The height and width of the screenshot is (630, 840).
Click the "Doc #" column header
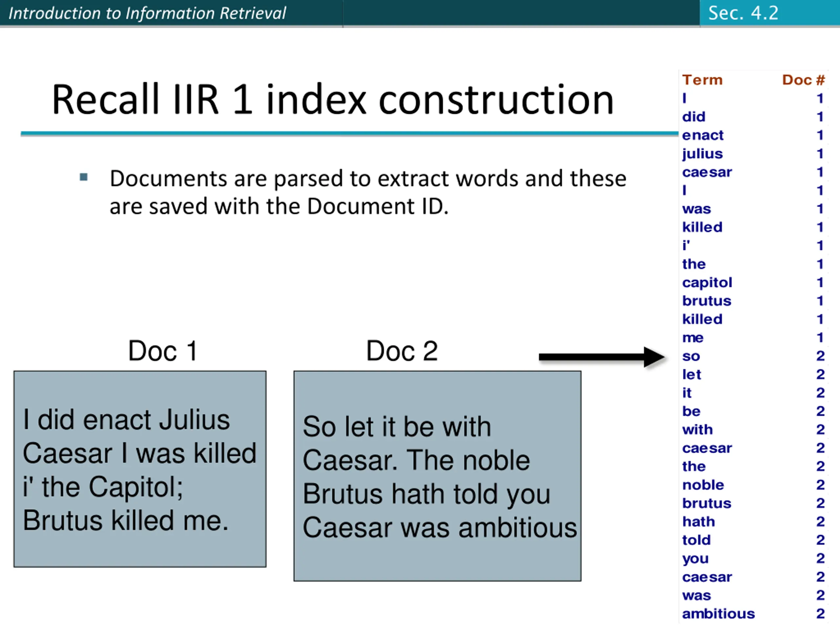803,80
